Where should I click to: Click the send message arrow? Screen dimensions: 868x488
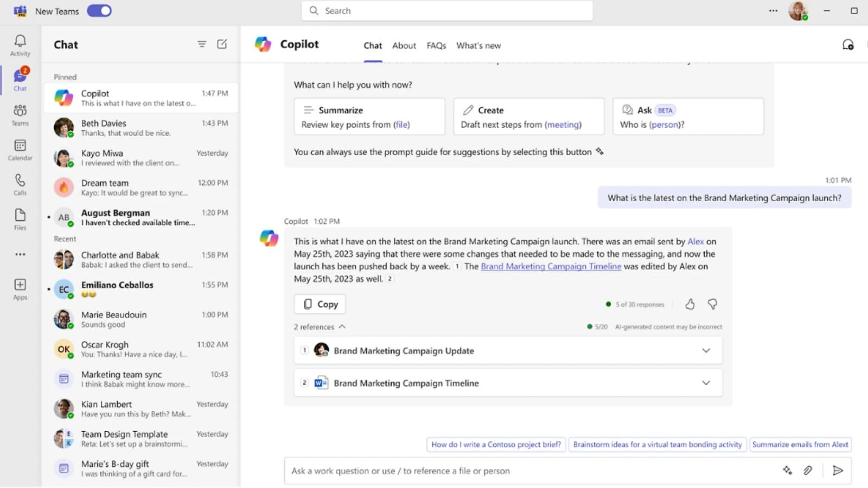(x=838, y=471)
